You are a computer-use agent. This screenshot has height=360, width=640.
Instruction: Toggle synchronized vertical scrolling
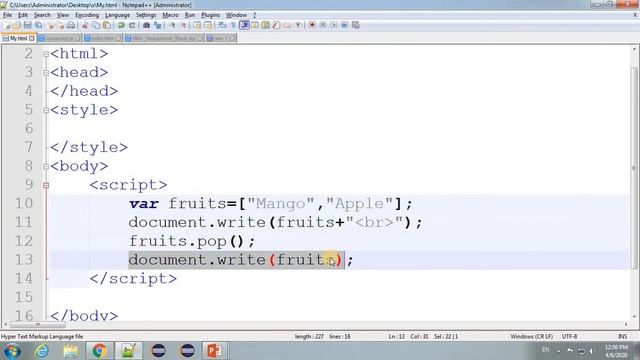point(198,25)
